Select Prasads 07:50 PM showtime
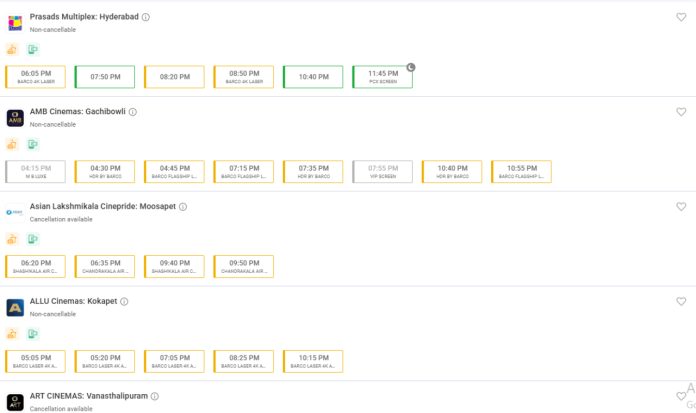696x413 pixels. pyautogui.click(x=105, y=77)
